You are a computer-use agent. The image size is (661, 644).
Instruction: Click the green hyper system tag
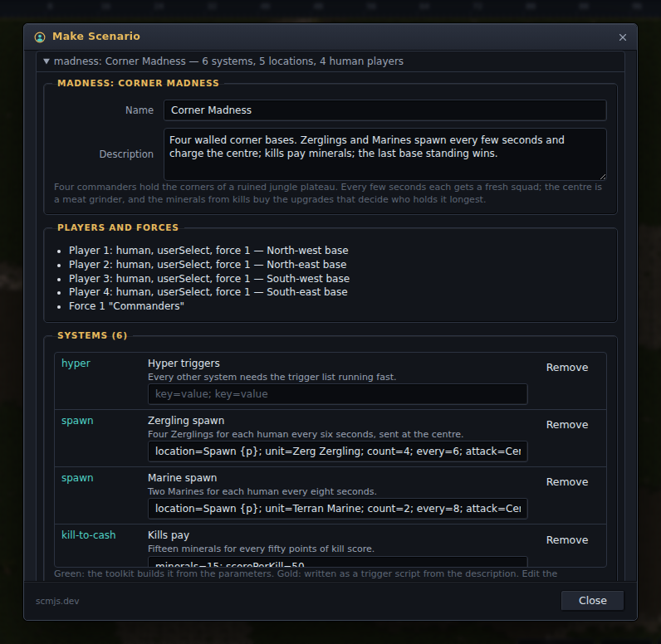[x=76, y=363]
